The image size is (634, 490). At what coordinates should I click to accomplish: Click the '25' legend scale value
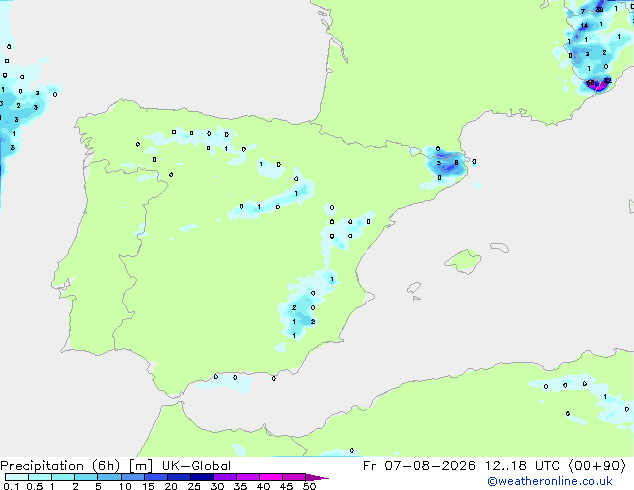click(x=194, y=486)
